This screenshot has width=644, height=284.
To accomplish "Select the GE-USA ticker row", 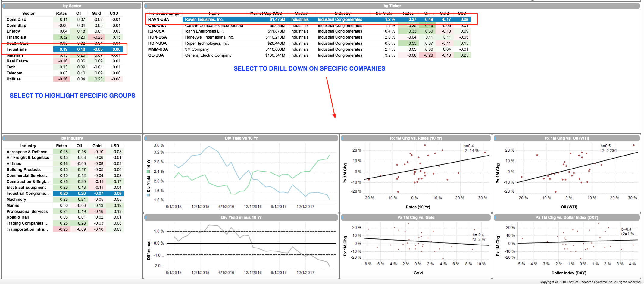I will point(309,55).
